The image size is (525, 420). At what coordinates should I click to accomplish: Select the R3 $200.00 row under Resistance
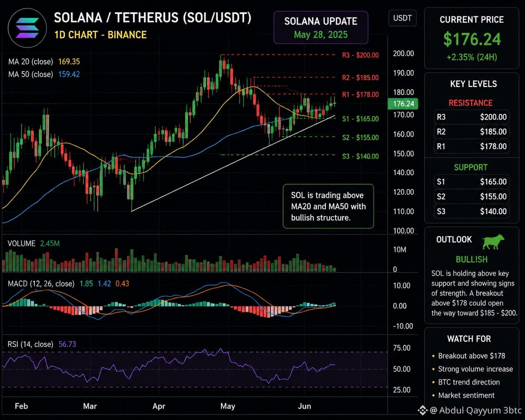(x=471, y=117)
